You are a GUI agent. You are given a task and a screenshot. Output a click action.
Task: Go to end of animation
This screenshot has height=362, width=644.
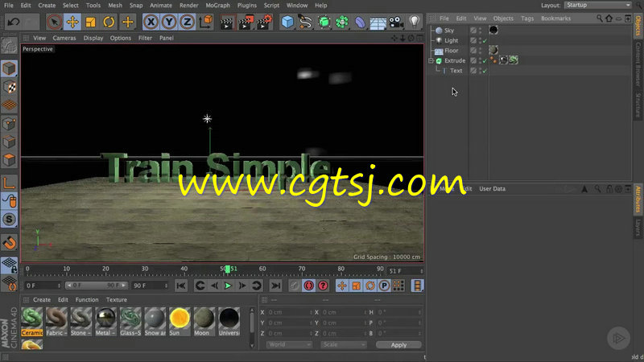pyautogui.click(x=275, y=286)
